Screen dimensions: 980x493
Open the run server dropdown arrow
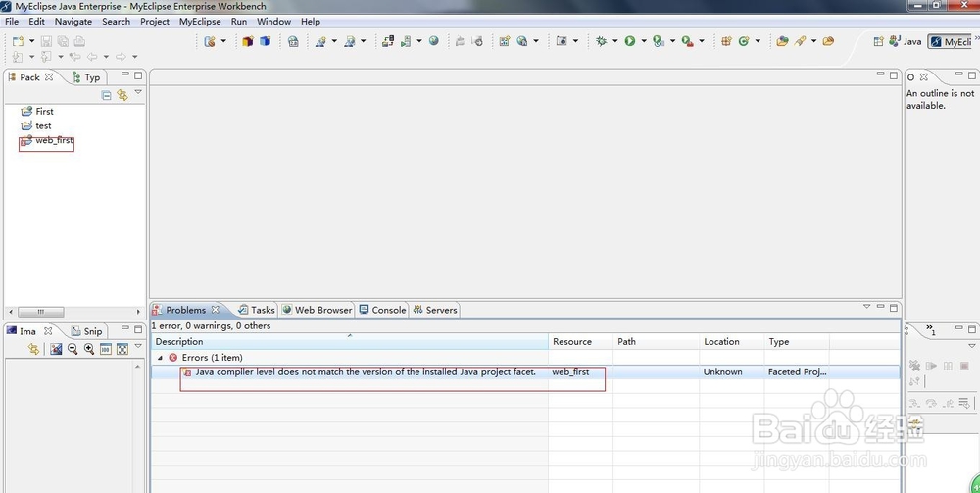click(419, 41)
